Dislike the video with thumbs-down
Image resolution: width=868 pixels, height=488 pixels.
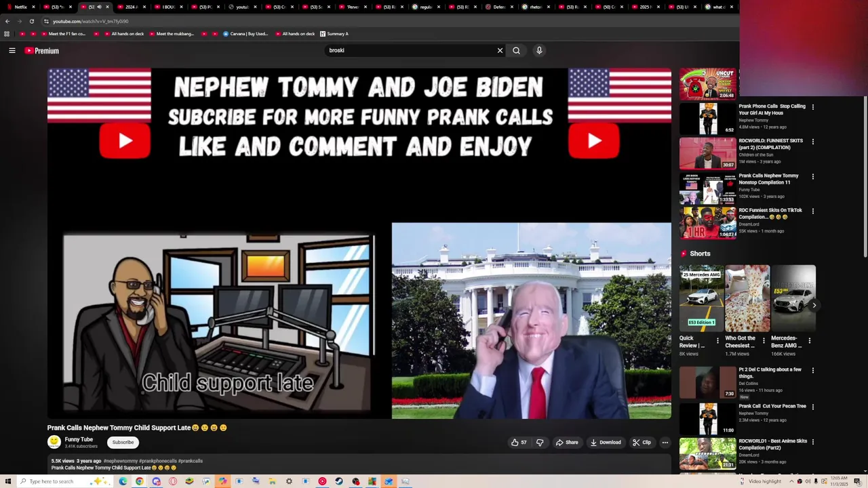click(x=540, y=443)
